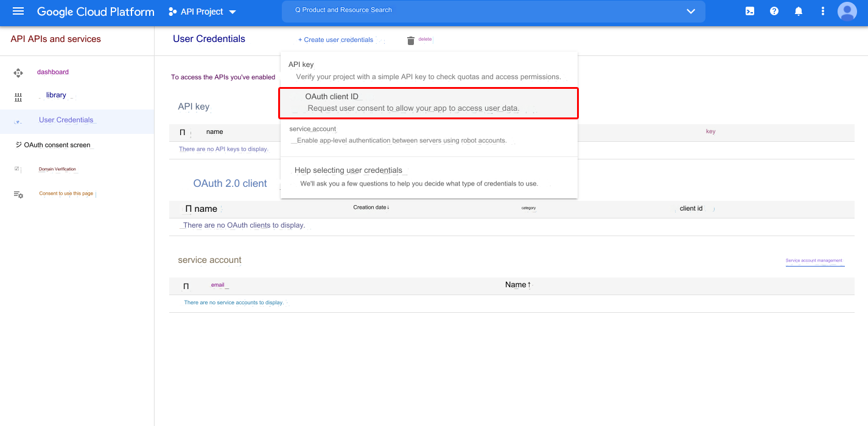Open the user account avatar
Screen dimensions: 868x426
click(847, 11)
